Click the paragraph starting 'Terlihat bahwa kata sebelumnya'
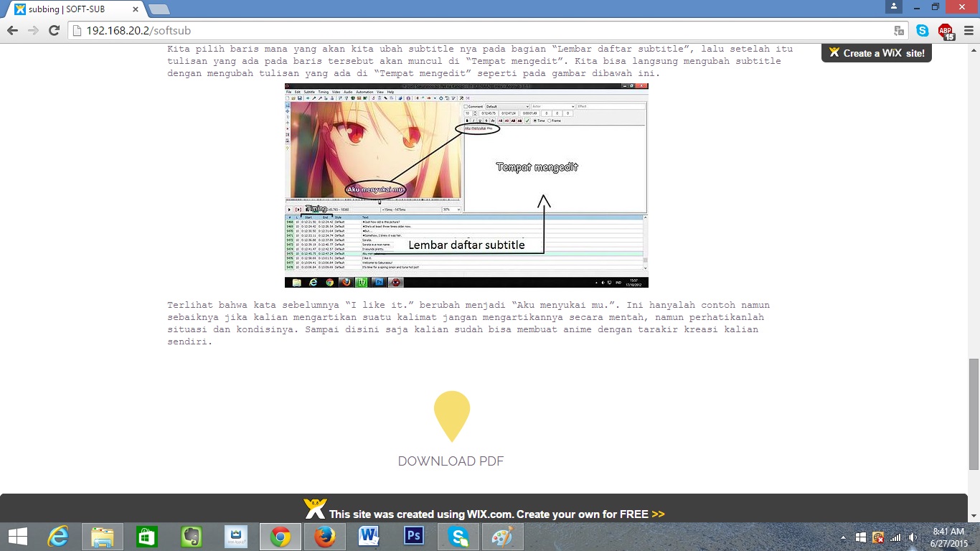Screen dimensions: 980x551 tap(468, 324)
